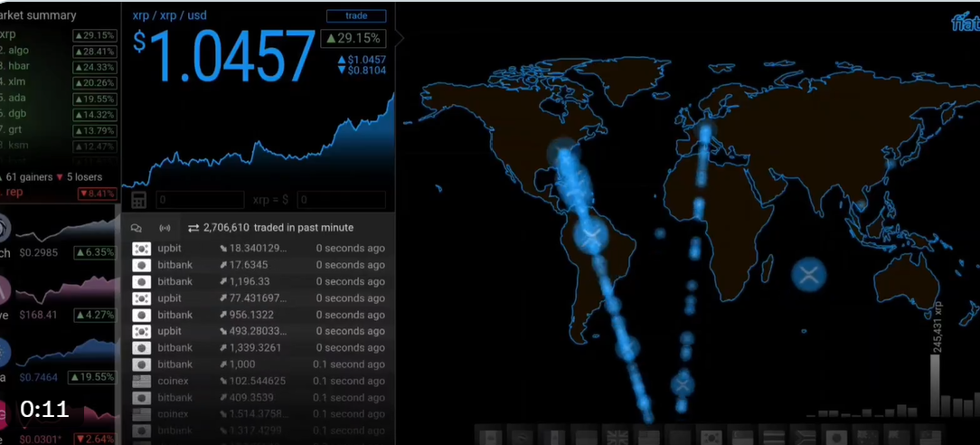This screenshot has height=445, width=980.
Task: Click the XRP price area chart
Action: [259, 140]
